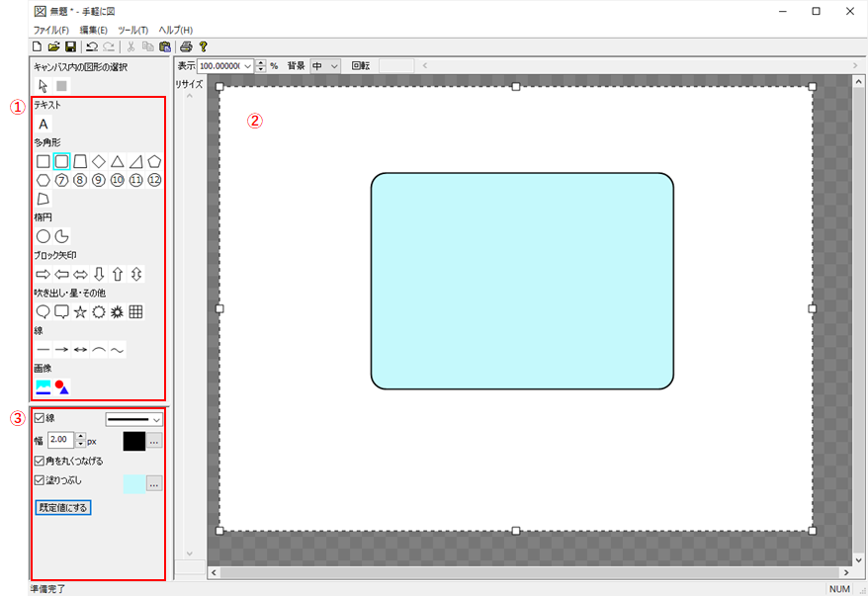Open line color picker via ... button
The image size is (868, 596).
pyautogui.click(x=154, y=442)
